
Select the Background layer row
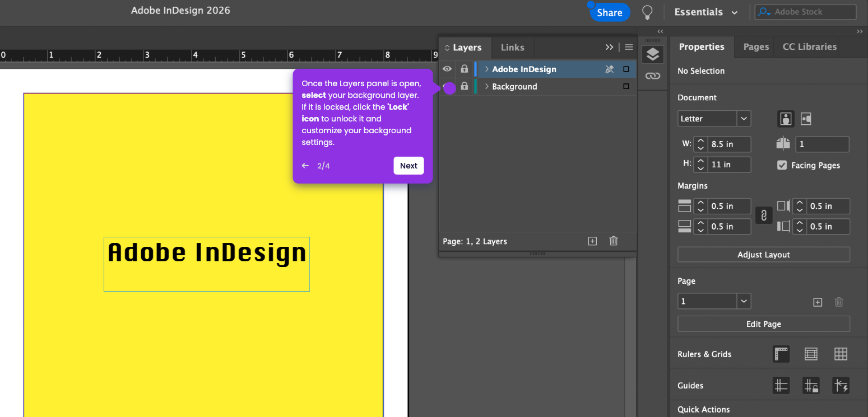coord(538,86)
